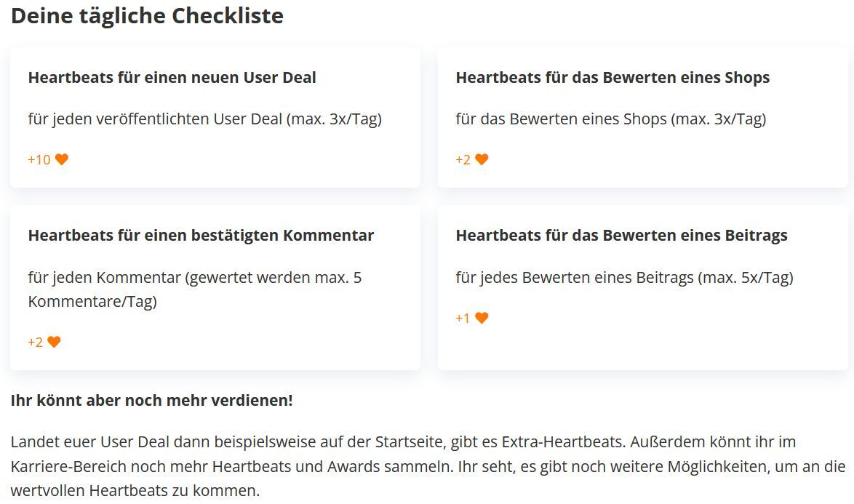Open 'Heartbeats für das Bewerten eines Shops' title
854x504 pixels.
coord(612,78)
